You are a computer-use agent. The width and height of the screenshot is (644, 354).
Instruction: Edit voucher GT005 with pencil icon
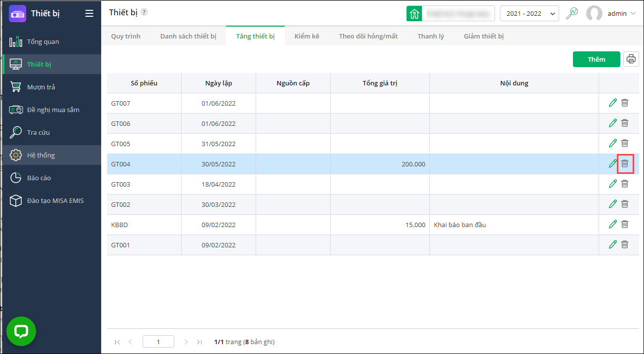[613, 143]
